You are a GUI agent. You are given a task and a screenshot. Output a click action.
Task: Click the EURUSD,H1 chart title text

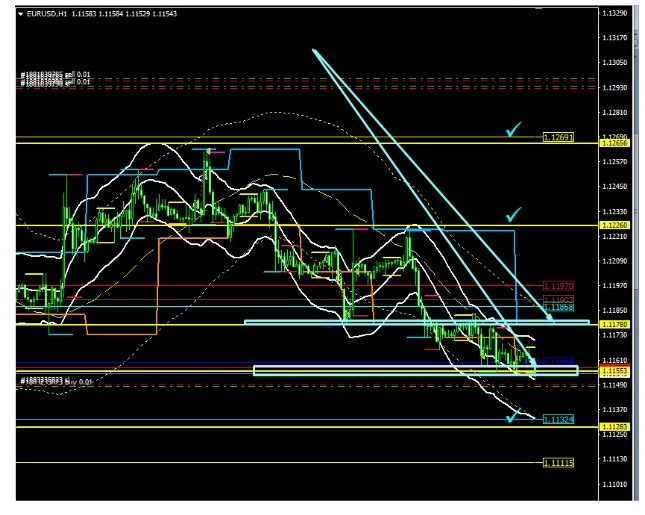tap(45, 13)
